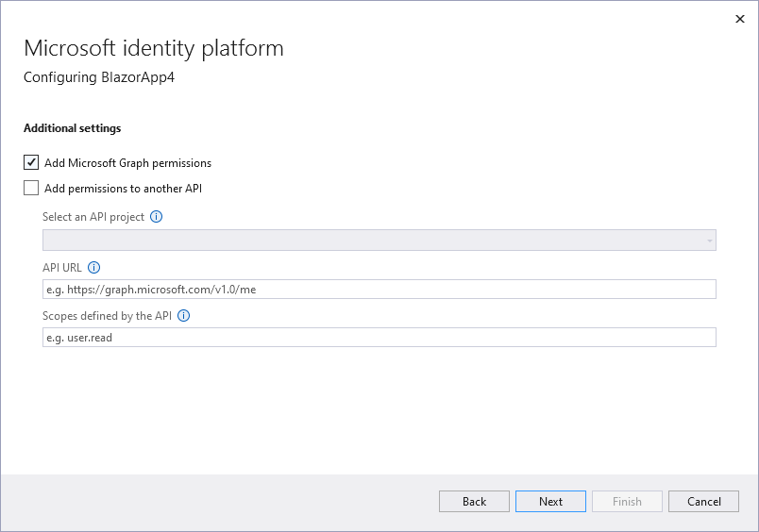Click the arrow of the API project dropdown
This screenshot has height=532, width=759.
pos(709,241)
